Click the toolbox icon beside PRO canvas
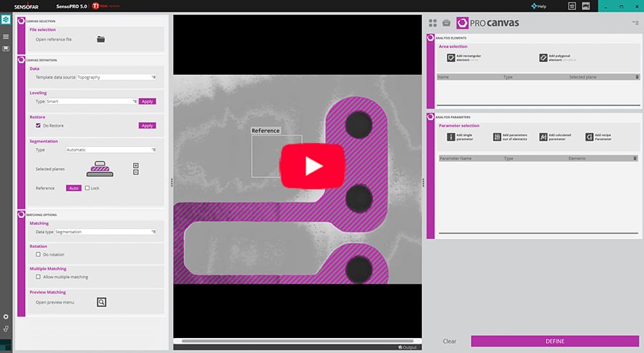This screenshot has width=644, height=353. click(447, 23)
